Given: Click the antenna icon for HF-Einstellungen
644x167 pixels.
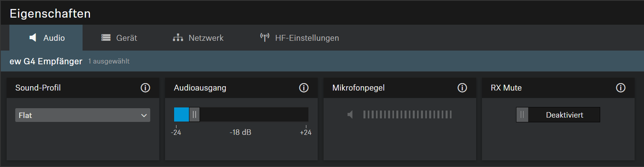Looking at the screenshot, I should tap(265, 38).
